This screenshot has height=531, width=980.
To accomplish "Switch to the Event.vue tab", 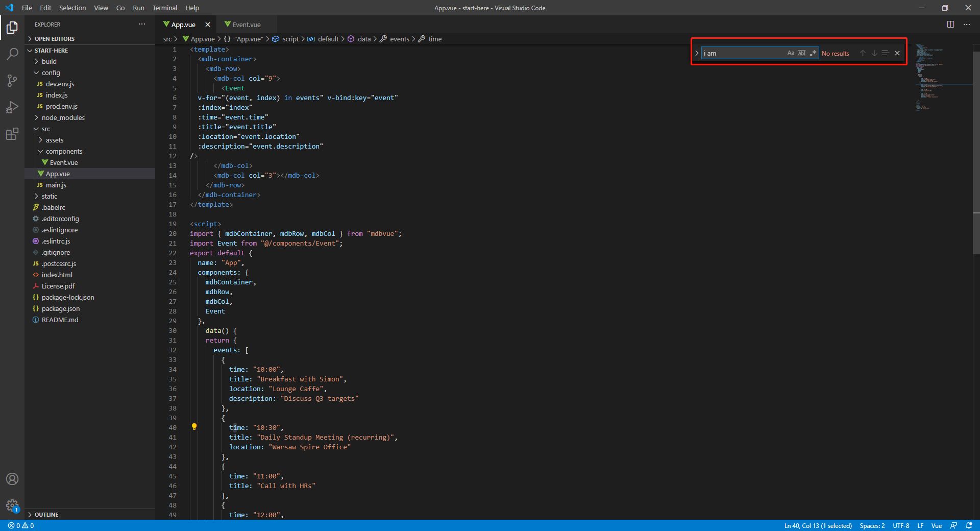I will coord(247,25).
